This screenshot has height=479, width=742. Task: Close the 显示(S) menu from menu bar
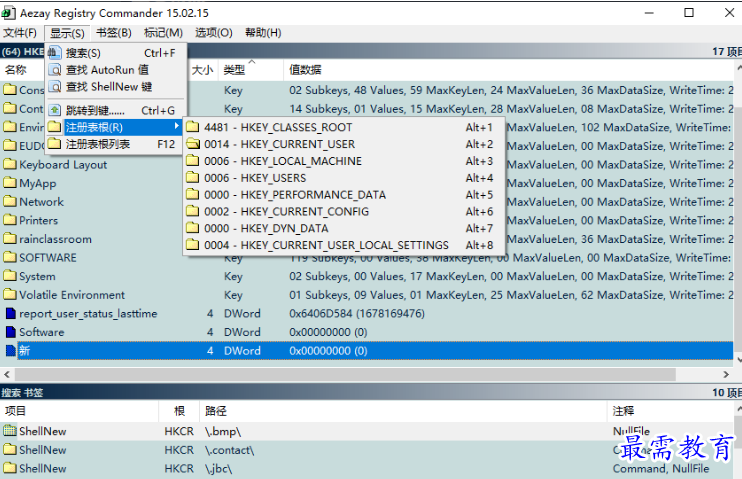click(67, 33)
